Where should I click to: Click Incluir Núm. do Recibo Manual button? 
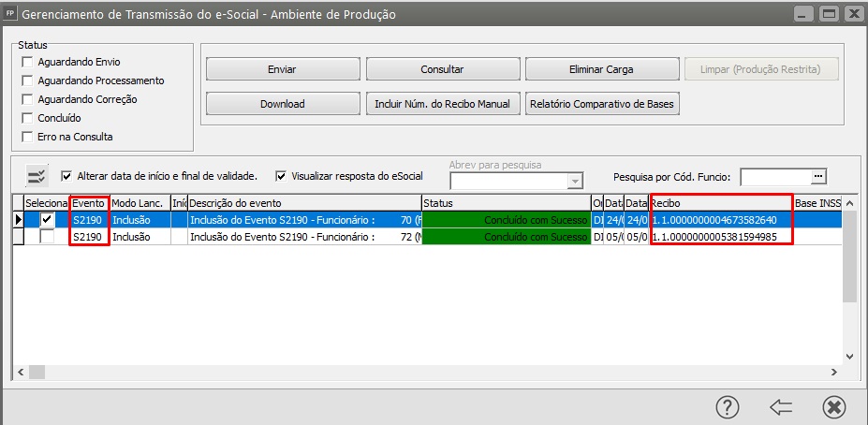coord(442,104)
